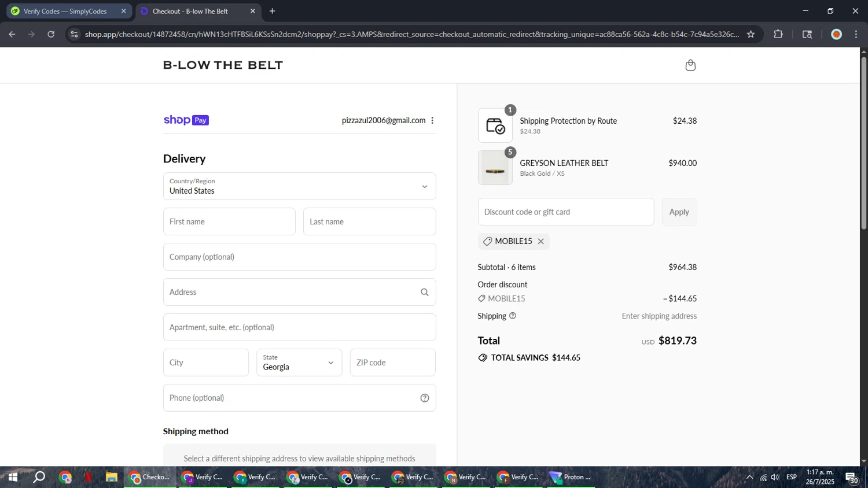Click the browser address bar URL
The width and height of the screenshot is (868, 488).
click(x=411, y=34)
